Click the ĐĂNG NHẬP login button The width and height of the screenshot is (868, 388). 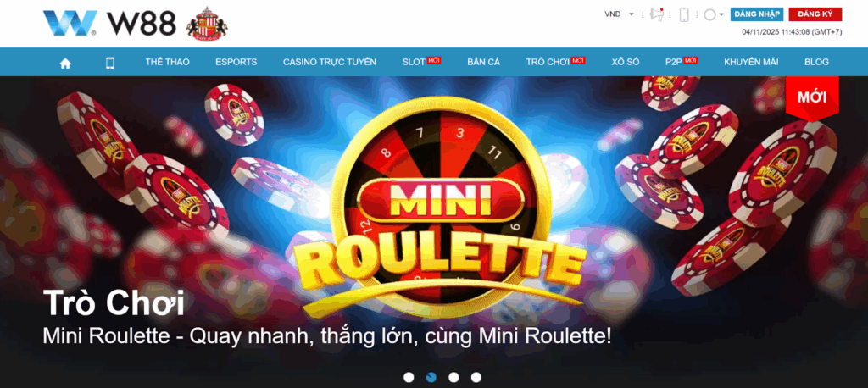point(757,14)
